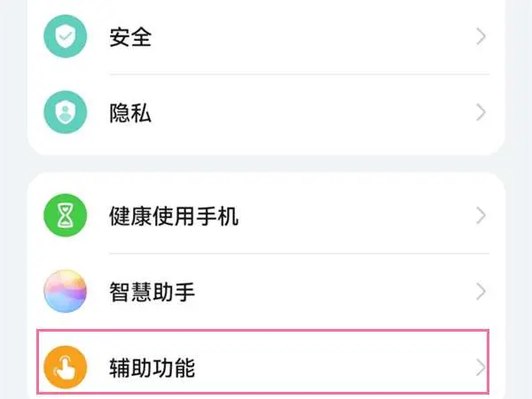Click the 健康使用手机 text label
This screenshot has height=399, width=532.
coord(174,215)
